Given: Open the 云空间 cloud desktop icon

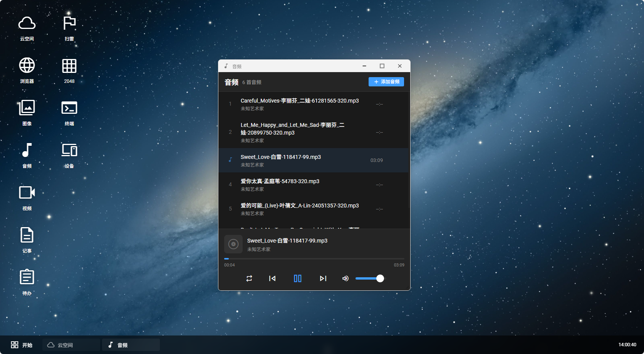Looking at the screenshot, I should pos(27,29).
